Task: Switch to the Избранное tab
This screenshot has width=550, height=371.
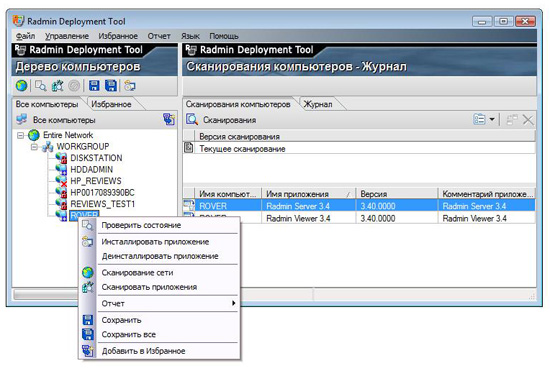Action: 112,104
